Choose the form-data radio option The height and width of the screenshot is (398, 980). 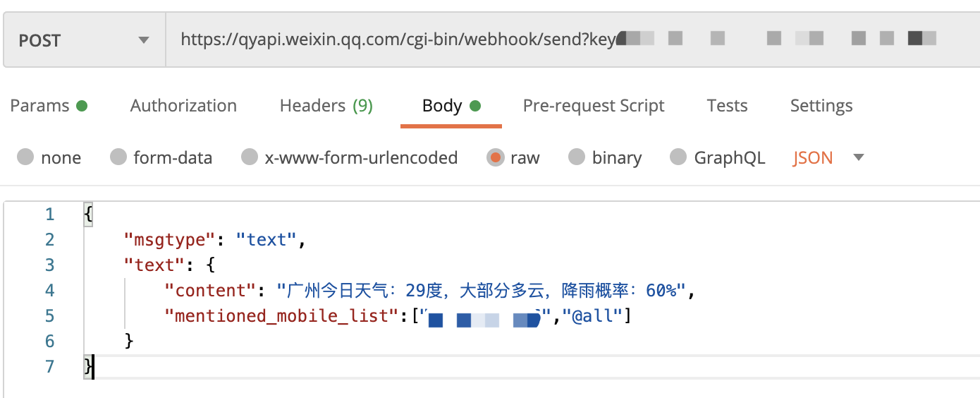pyautogui.click(x=118, y=157)
